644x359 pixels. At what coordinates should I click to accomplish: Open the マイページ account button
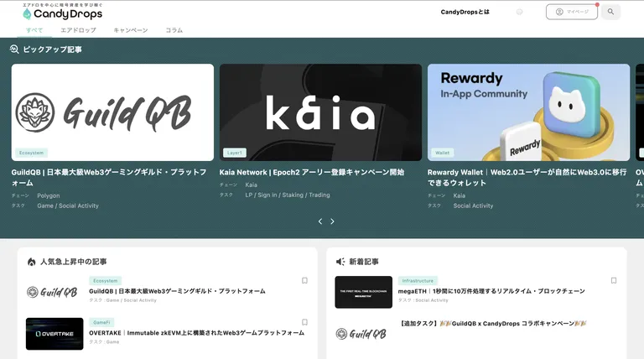(572, 12)
